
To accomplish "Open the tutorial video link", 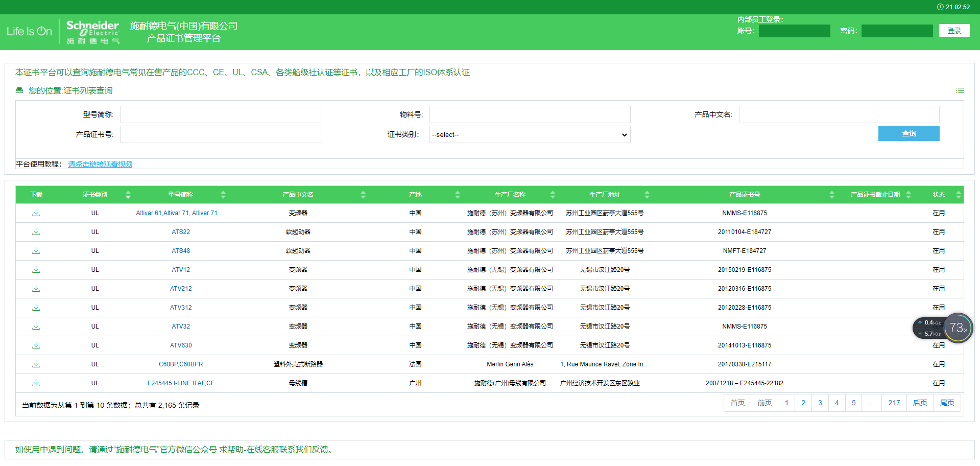I will 100,164.
